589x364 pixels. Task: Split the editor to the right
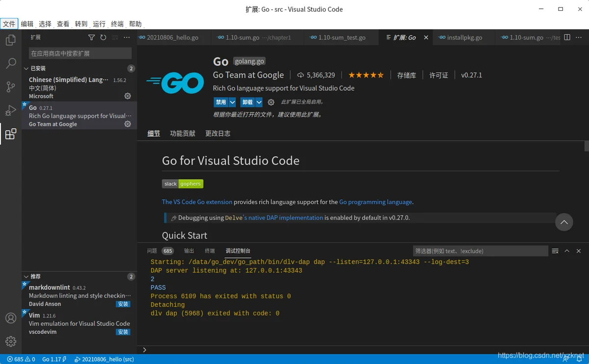tap(567, 37)
